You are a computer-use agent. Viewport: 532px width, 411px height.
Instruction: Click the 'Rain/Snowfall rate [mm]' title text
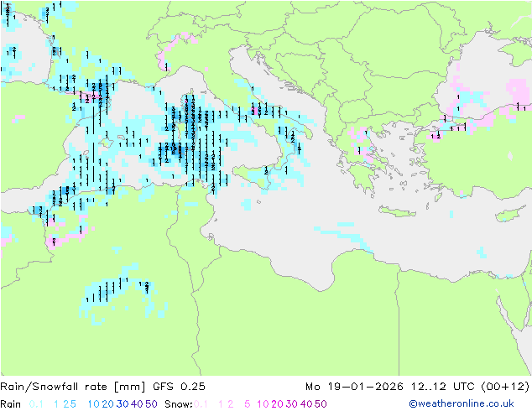point(73,387)
